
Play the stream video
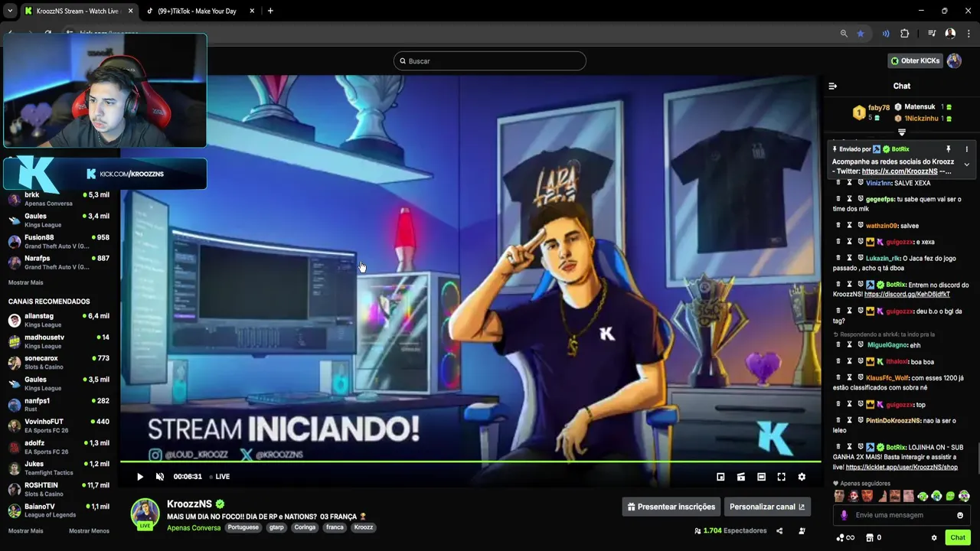(x=140, y=477)
